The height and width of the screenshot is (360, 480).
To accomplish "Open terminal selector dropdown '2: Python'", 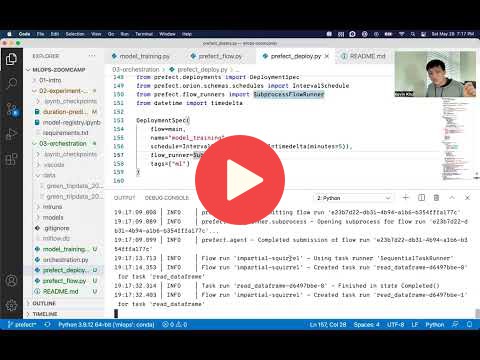I will (x=353, y=198).
